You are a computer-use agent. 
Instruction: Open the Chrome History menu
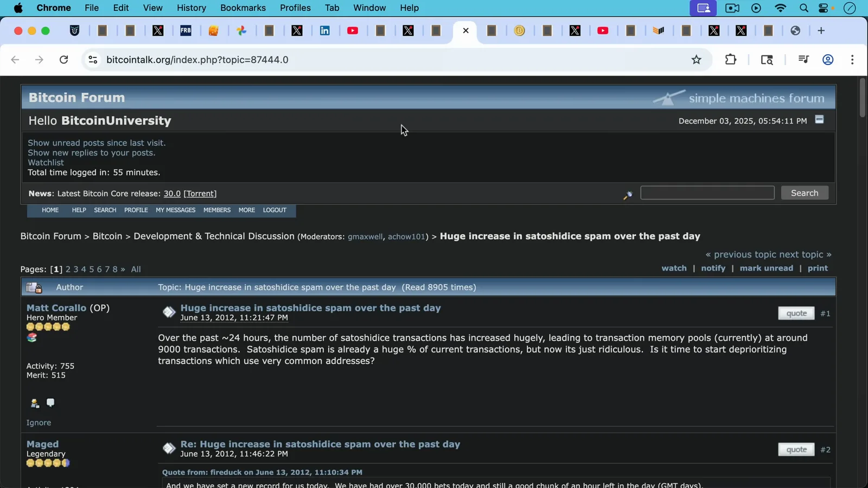pyautogui.click(x=192, y=8)
